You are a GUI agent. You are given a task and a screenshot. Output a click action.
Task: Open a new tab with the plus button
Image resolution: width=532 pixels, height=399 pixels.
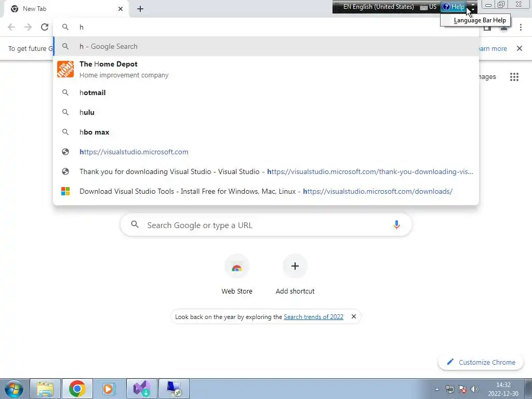140,9
